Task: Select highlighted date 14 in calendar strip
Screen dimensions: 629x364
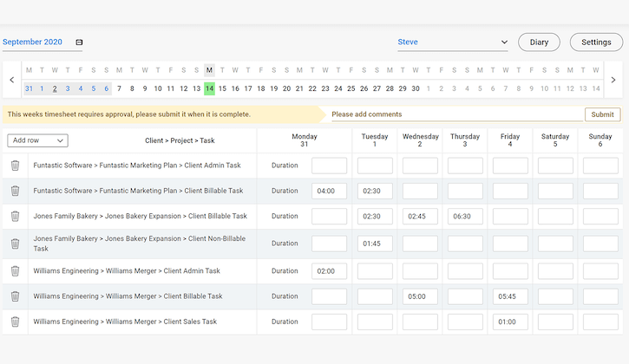Action: click(x=209, y=88)
